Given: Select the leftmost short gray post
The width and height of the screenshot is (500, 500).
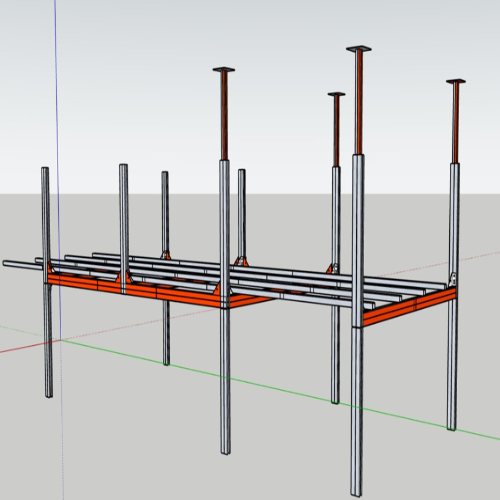Looking at the screenshot, I should click(x=47, y=282).
